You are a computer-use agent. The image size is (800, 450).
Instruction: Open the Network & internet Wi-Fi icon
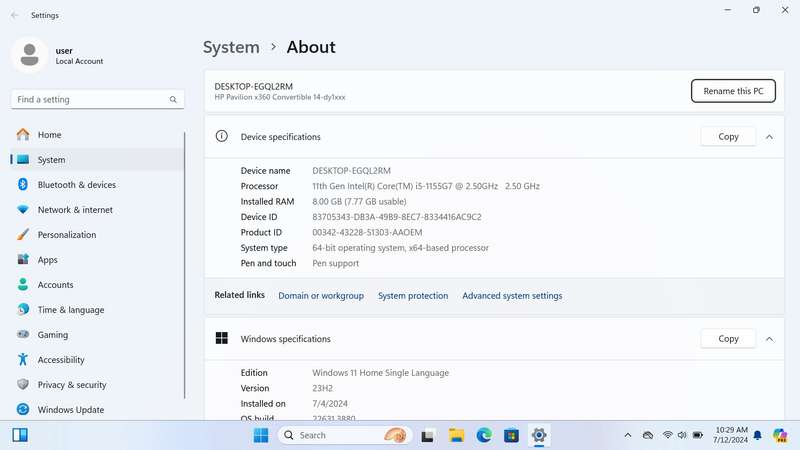tap(23, 210)
